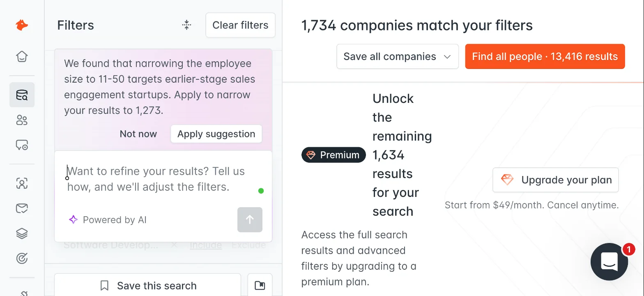The height and width of the screenshot is (296, 644).
Task: Submit the AI prompt with the arrow button
Action: 250,220
